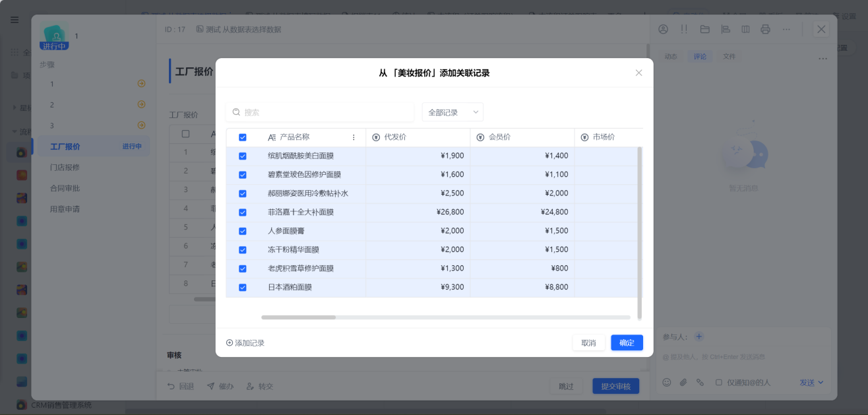Switch to the 文件 tab
This screenshot has width=868, height=415.
point(729,57)
